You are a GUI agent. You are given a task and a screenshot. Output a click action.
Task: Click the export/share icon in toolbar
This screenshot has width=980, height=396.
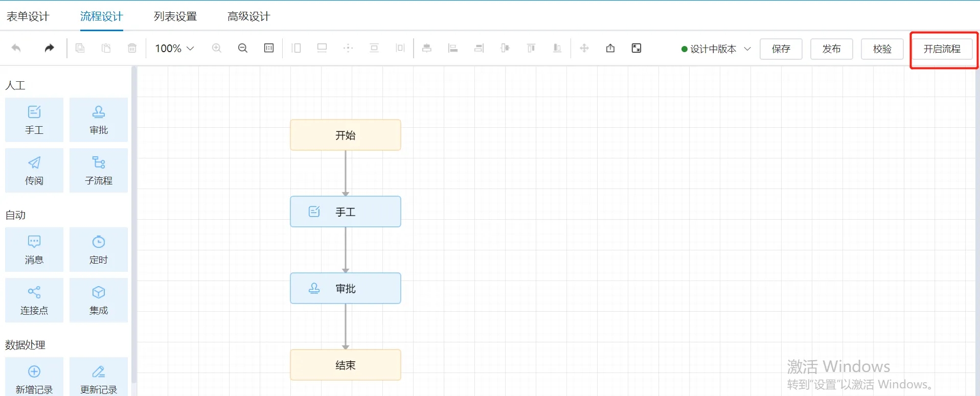click(x=610, y=48)
